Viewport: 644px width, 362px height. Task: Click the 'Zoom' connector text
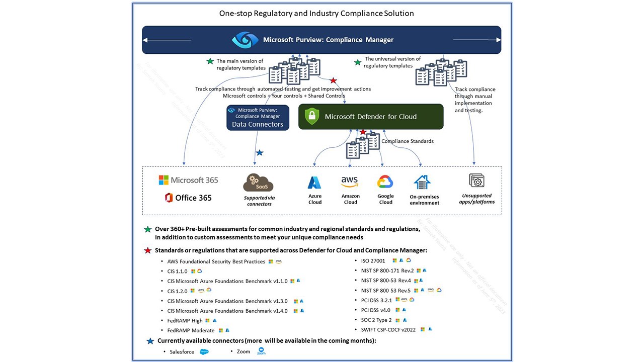click(x=244, y=351)
